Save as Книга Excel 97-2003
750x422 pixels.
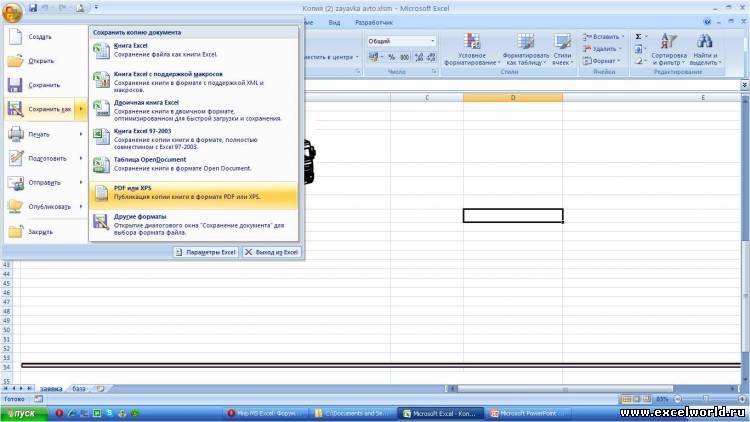pos(194,139)
